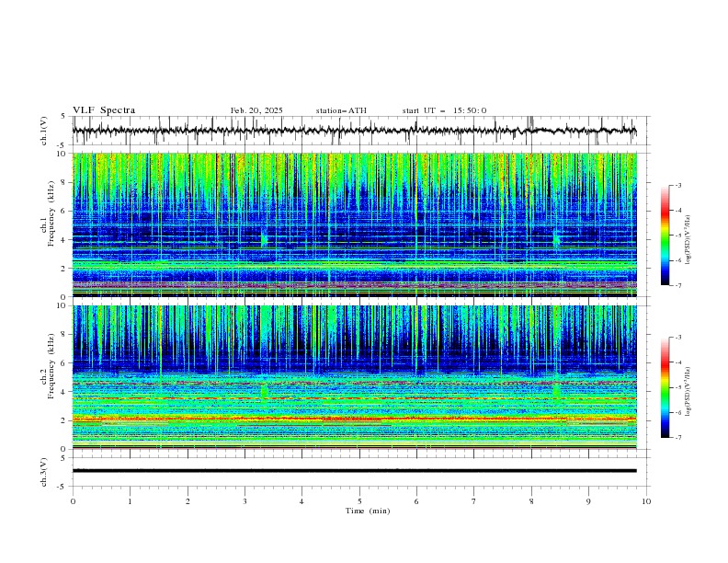Click the ch.3 flat black trace

(x=355, y=471)
